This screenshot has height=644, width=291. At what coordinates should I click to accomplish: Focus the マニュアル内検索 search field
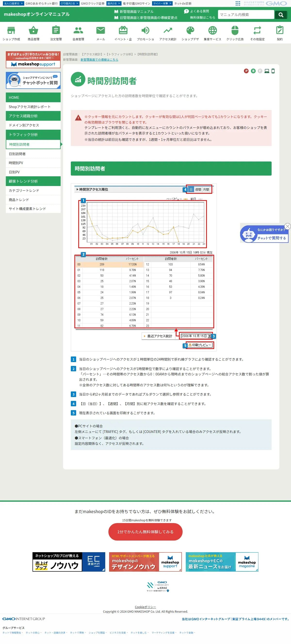pos(246,15)
